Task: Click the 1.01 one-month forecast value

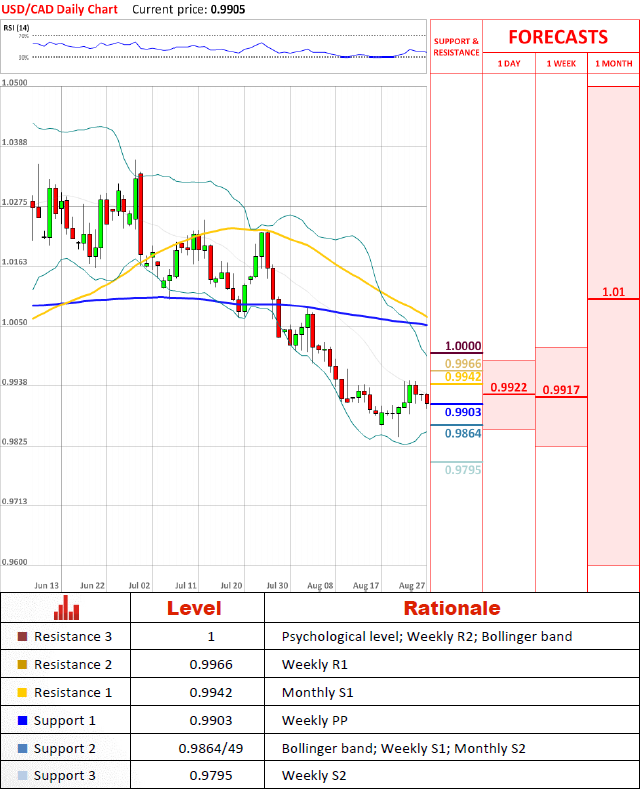Action: pos(613,292)
